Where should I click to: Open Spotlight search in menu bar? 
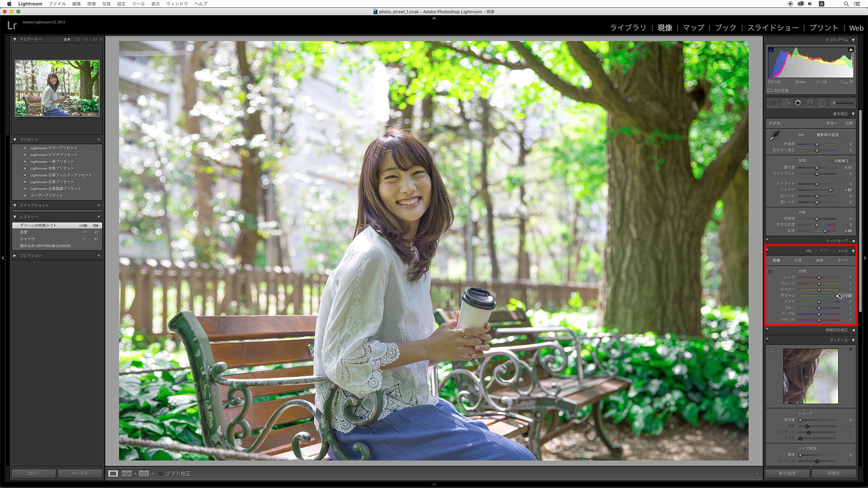(x=846, y=4)
